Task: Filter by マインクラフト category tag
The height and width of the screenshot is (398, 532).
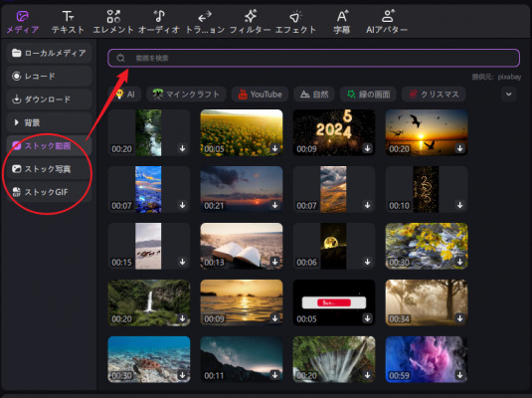Action: point(186,95)
